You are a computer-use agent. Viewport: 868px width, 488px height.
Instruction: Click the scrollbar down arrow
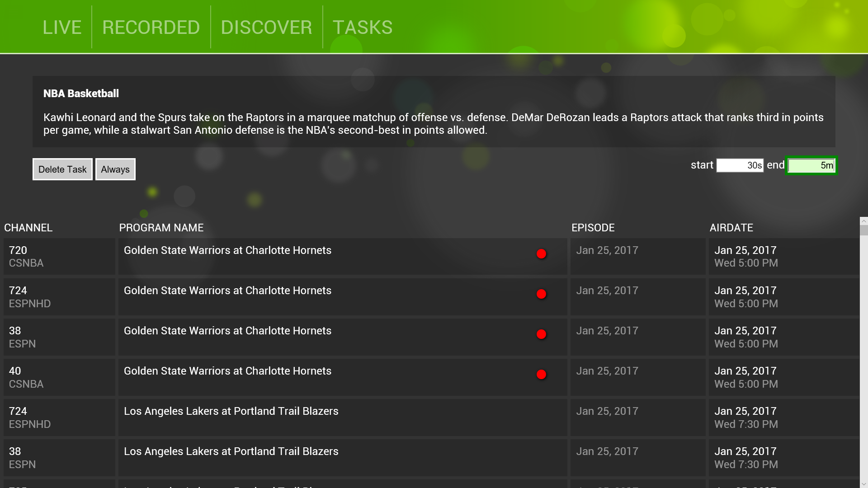click(x=863, y=483)
